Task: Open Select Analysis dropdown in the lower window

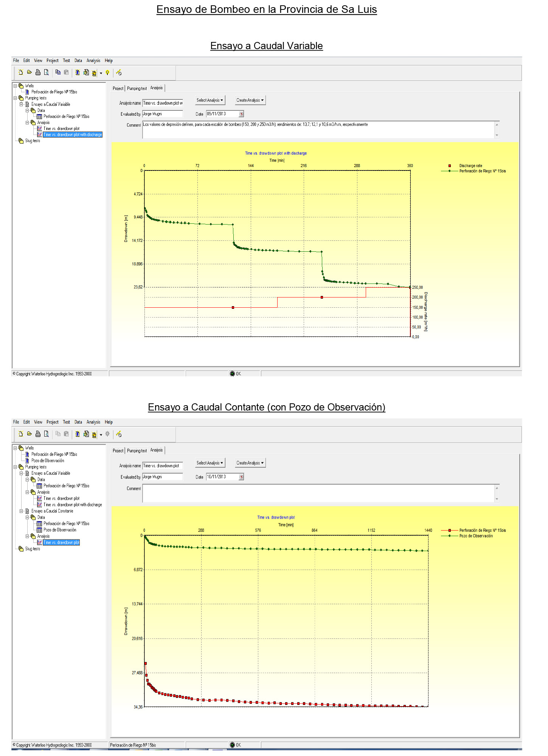Action: point(210,463)
